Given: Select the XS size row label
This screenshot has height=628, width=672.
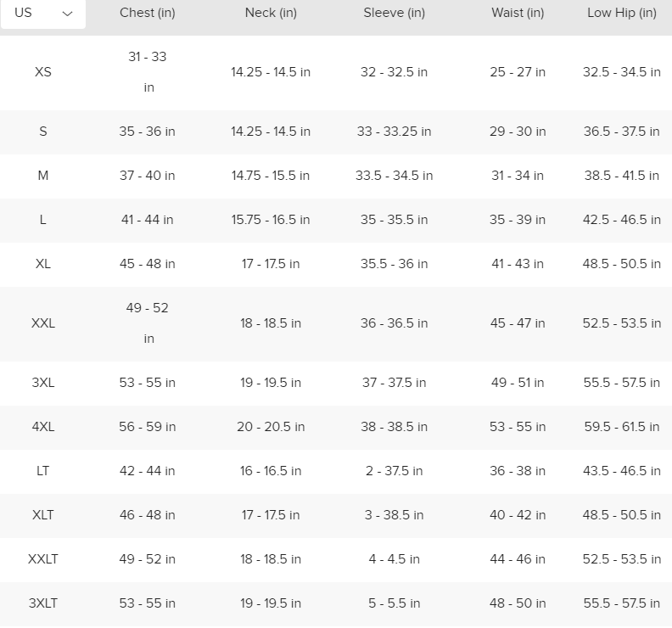Looking at the screenshot, I should (x=43, y=72).
